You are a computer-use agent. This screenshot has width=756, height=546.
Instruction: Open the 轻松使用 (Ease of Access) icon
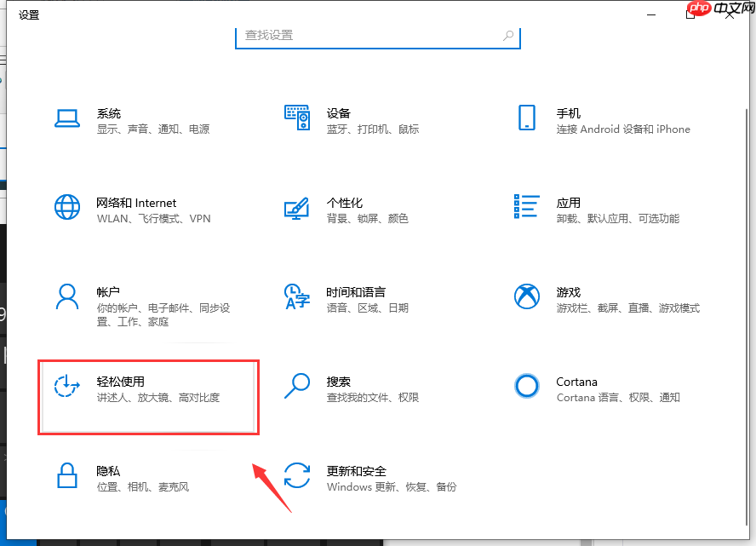coord(67,385)
